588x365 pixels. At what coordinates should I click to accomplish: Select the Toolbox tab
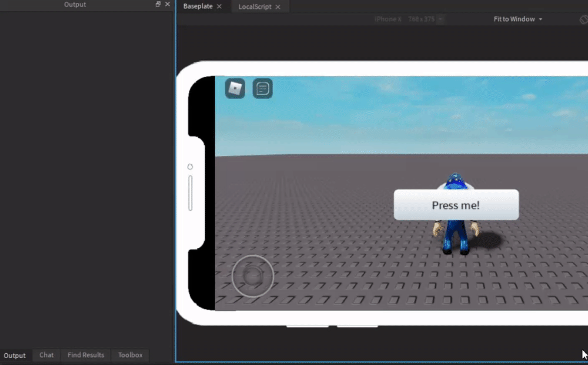coord(130,355)
